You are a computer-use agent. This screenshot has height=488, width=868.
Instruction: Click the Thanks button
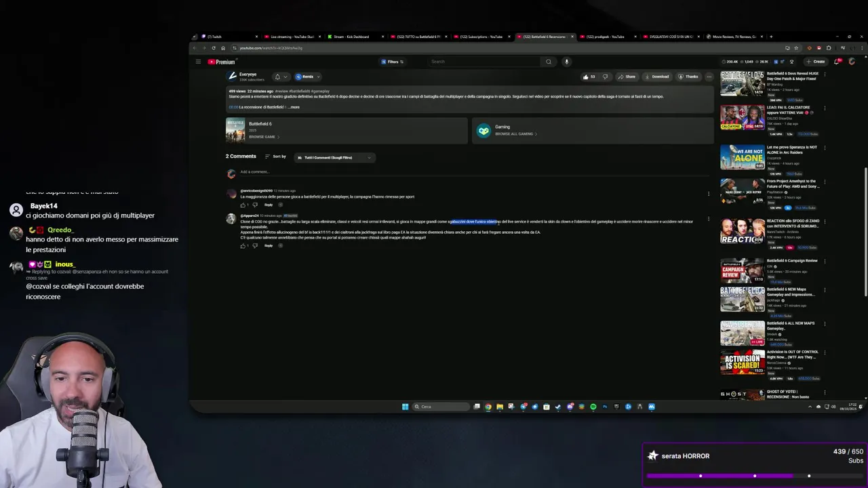(x=688, y=77)
